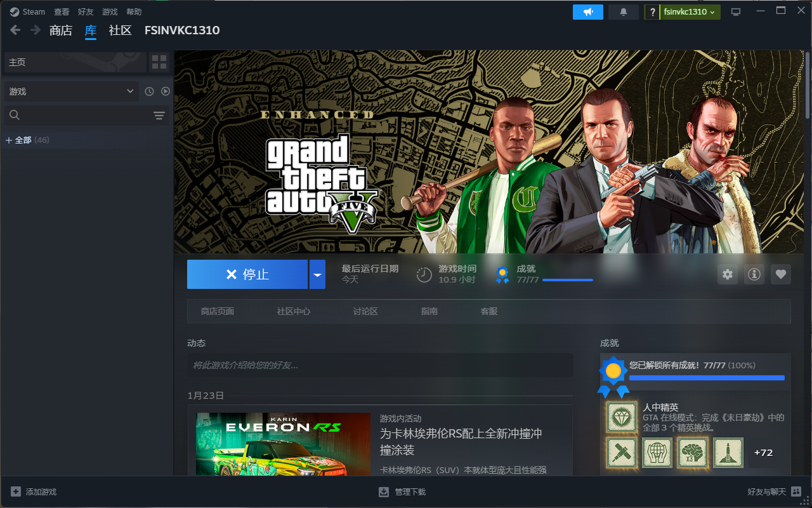Click the recent activity clock icon

click(x=149, y=91)
